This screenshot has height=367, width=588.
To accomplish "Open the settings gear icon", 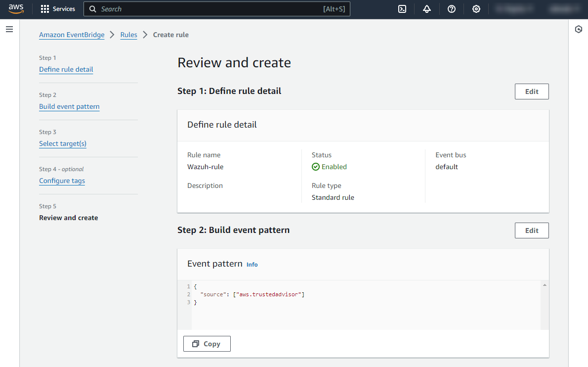I will (476, 9).
